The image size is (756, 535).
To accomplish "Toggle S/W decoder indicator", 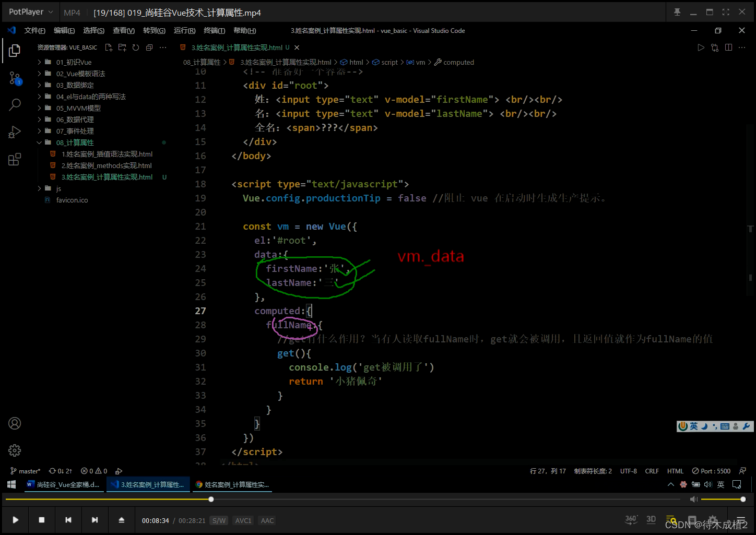I will [219, 520].
